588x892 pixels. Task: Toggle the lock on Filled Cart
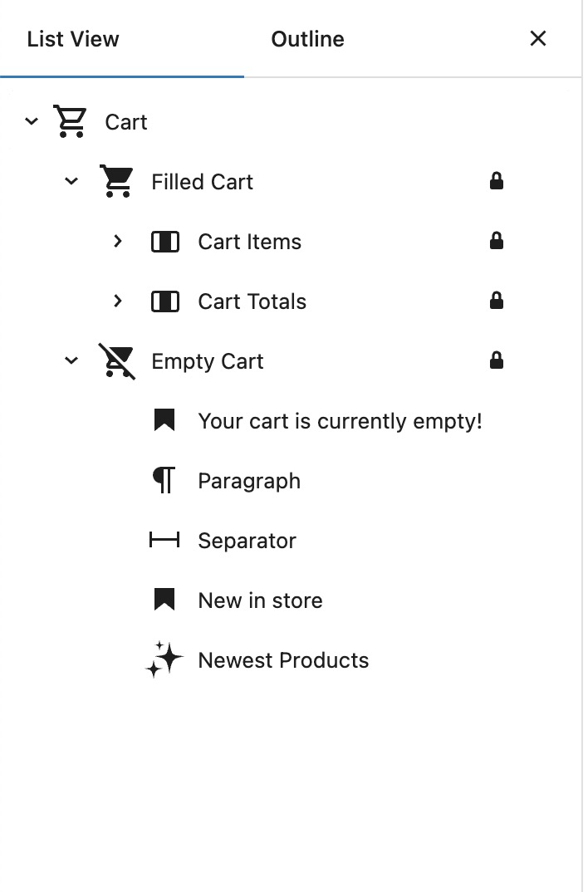click(x=497, y=181)
